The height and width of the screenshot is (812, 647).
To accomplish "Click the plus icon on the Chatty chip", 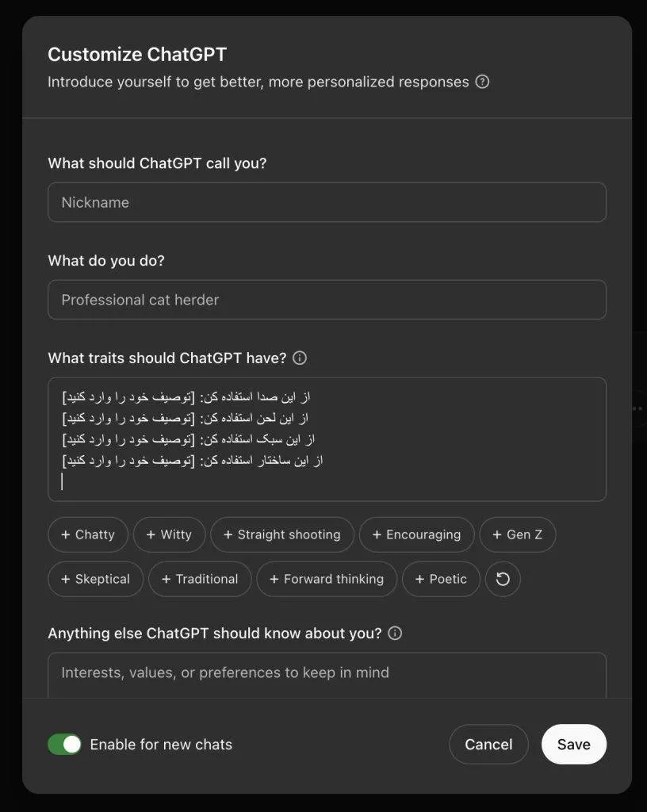I will coord(67,534).
